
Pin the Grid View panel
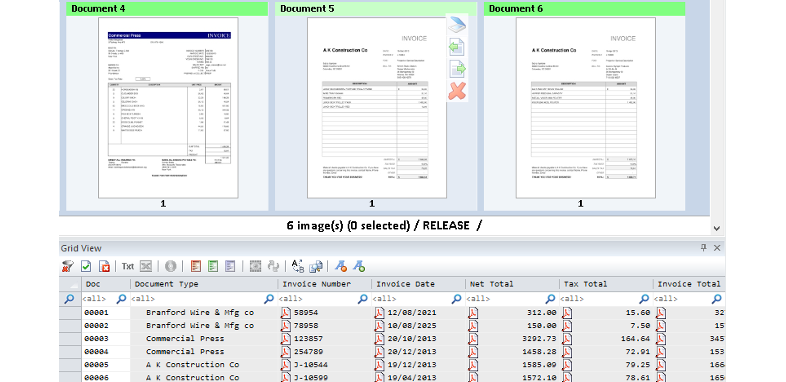coord(704,248)
